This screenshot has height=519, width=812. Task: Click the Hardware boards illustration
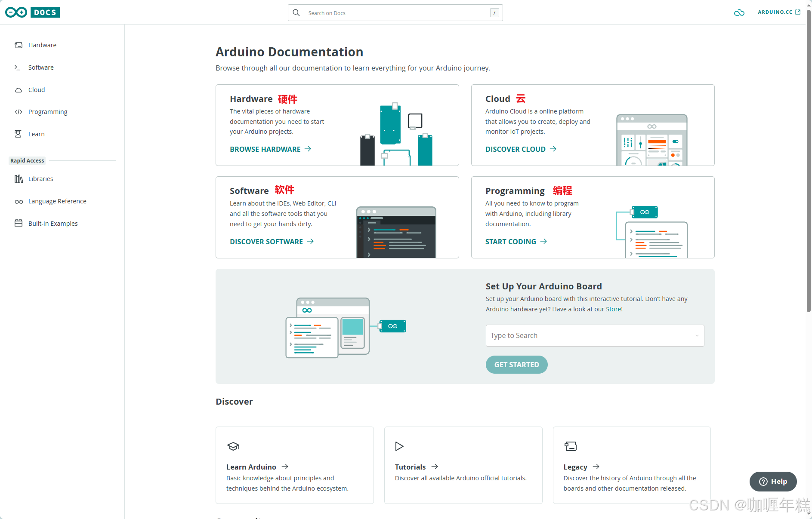point(396,134)
